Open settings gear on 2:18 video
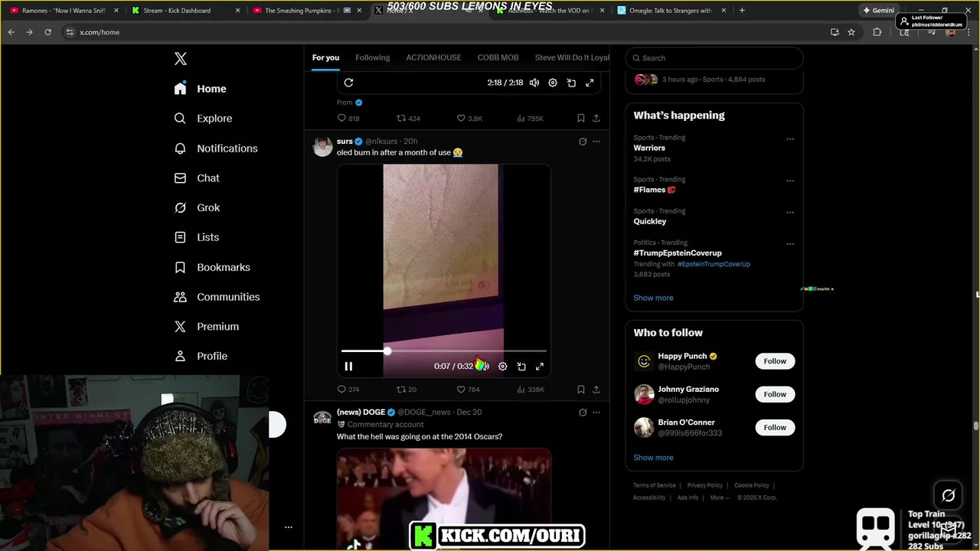This screenshot has height=551, width=980. [553, 83]
